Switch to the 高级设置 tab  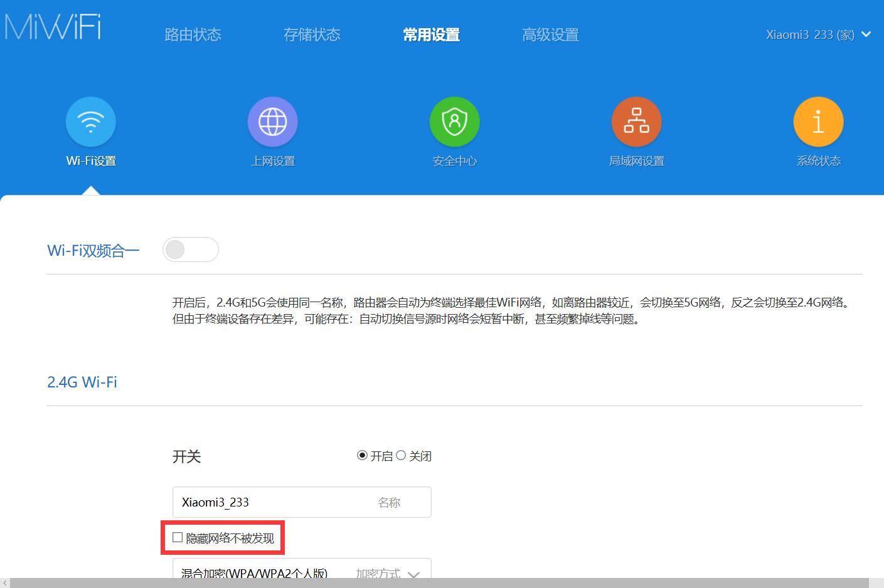[550, 34]
